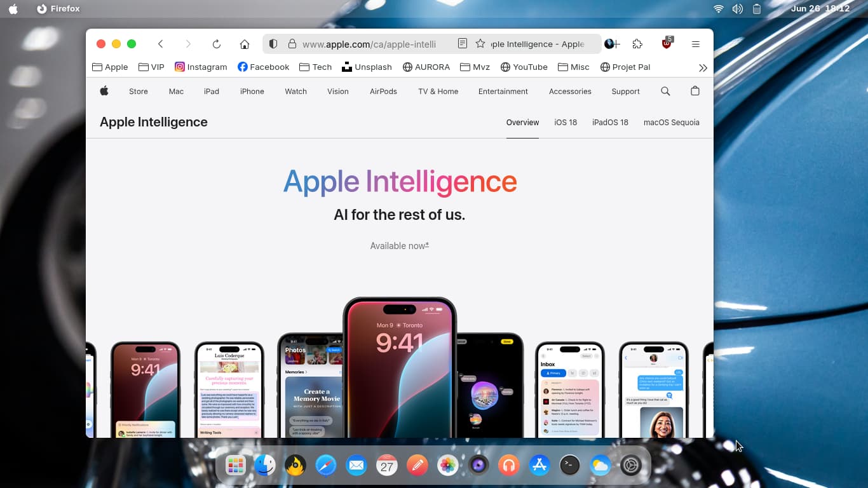The width and height of the screenshot is (868, 488).
Task: Open the Unsplash bookmark
Action: point(367,67)
